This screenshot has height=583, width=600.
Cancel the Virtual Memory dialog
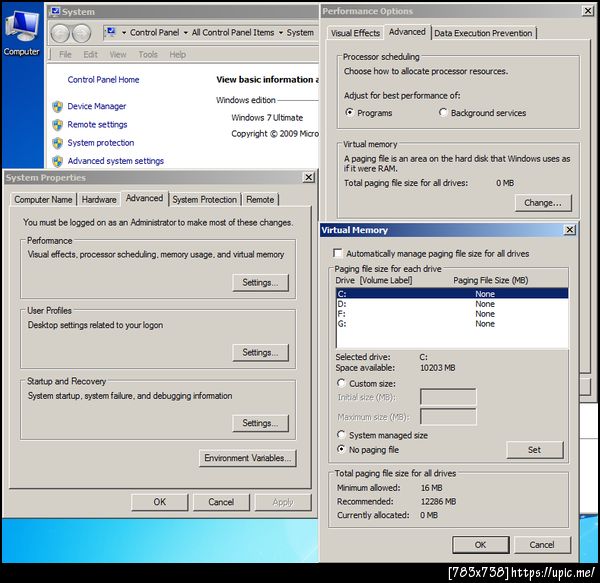pos(542,545)
